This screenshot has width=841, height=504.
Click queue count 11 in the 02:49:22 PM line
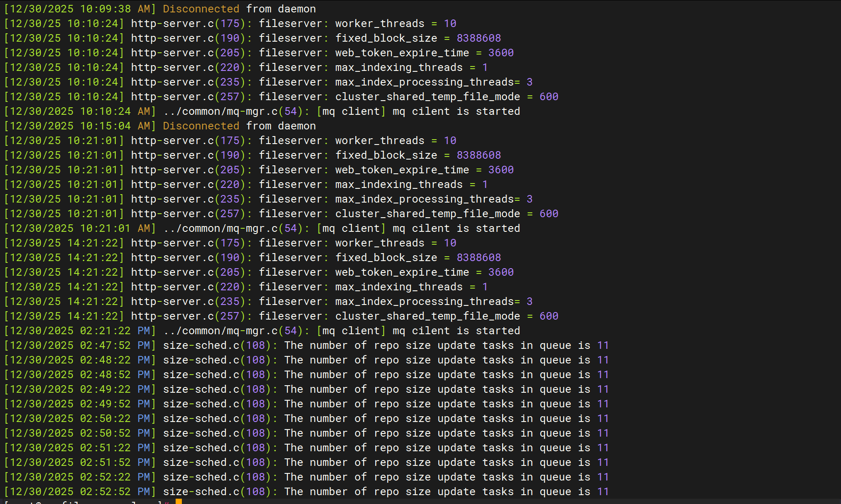click(x=603, y=389)
